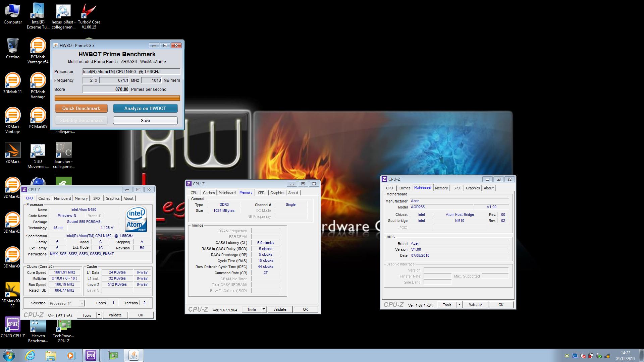This screenshot has height=362, width=644.
Task: Switch to GPU-Z taskbar button
Action: click(113, 355)
